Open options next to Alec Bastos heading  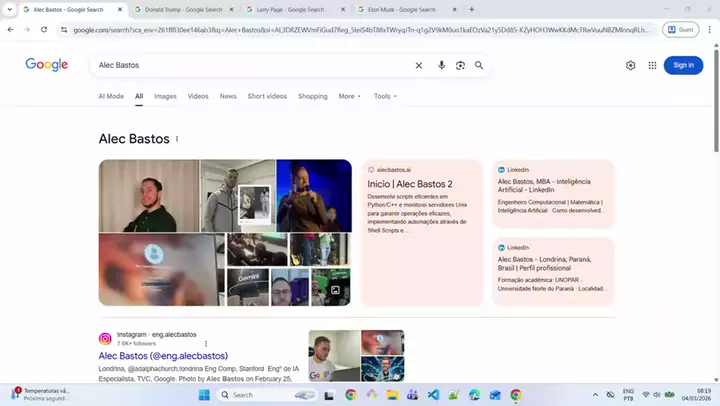click(177, 139)
